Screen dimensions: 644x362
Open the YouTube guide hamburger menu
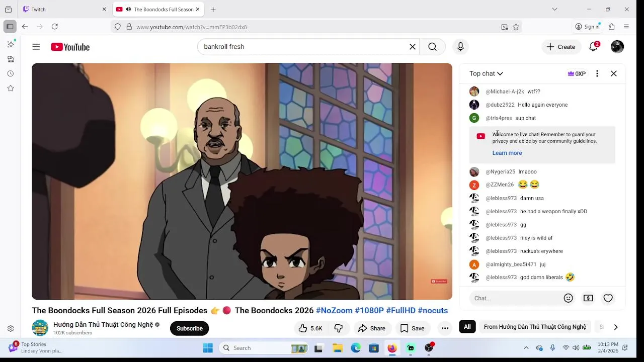click(36, 47)
